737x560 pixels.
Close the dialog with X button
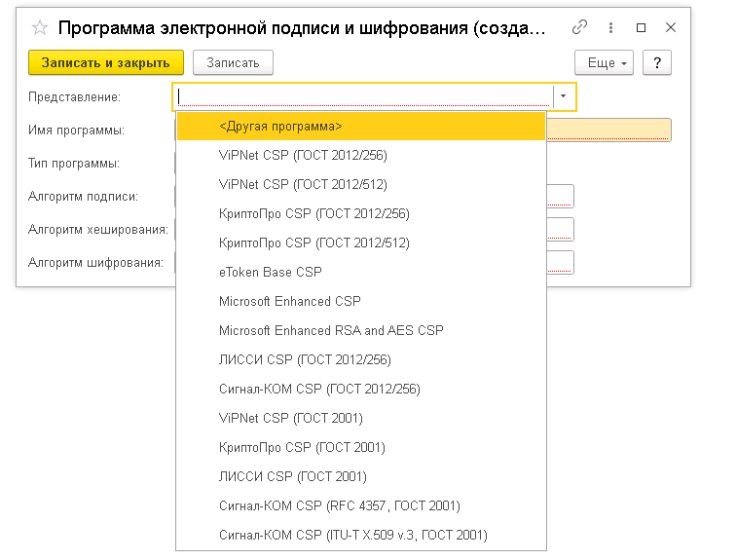(x=670, y=28)
